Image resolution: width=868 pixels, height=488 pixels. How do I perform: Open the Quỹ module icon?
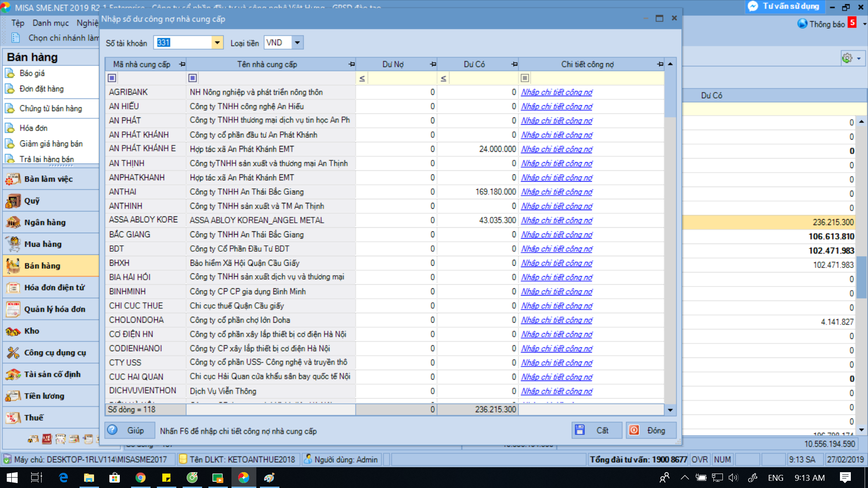pos(13,201)
